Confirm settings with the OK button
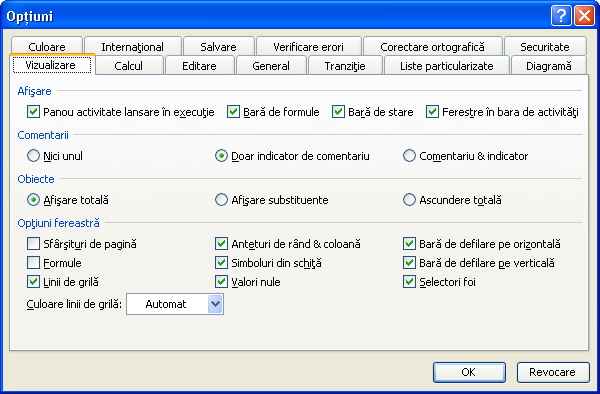The height and width of the screenshot is (394, 600). click(469, 372)
